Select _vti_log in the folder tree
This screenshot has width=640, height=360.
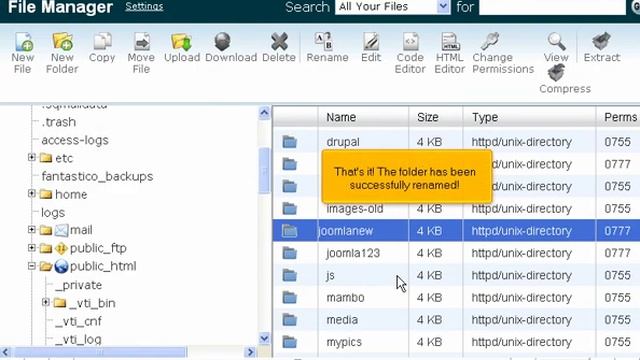click(78, 340)
